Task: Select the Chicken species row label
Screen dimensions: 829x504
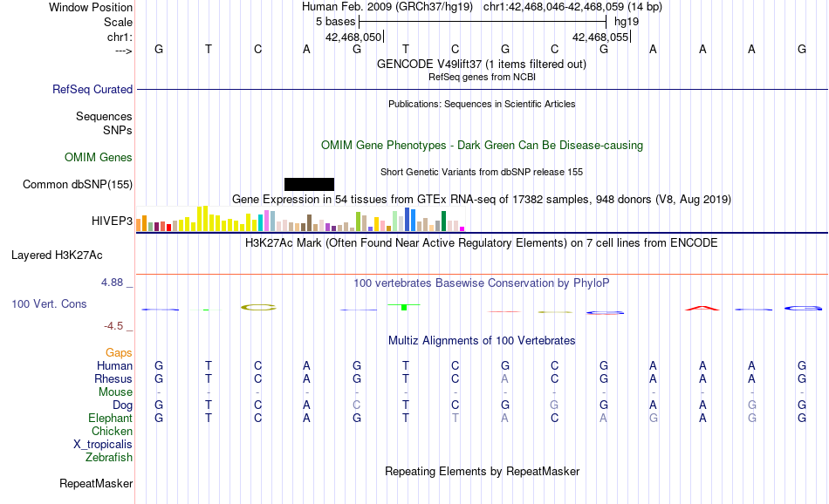Action: coord(112,431)
